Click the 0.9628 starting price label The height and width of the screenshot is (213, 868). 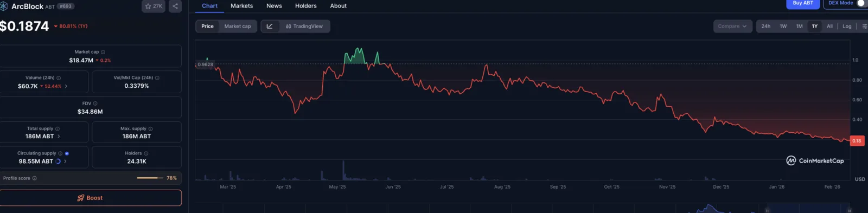pyautogui.click(x=205, y=64)
